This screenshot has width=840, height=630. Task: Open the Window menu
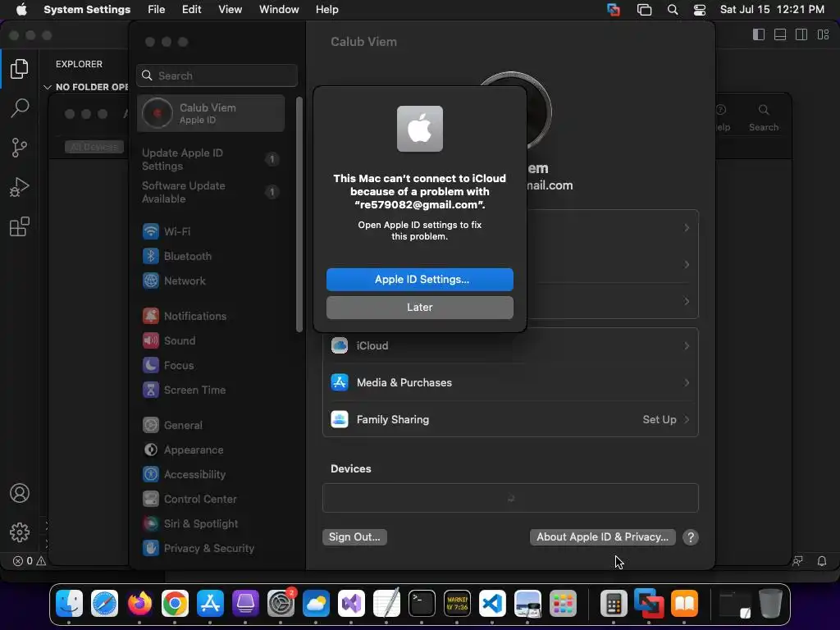[279, 10]
